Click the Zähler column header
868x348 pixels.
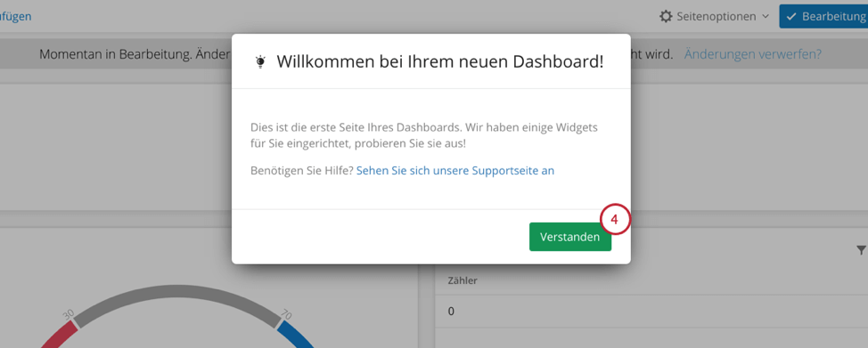(463, 280)
